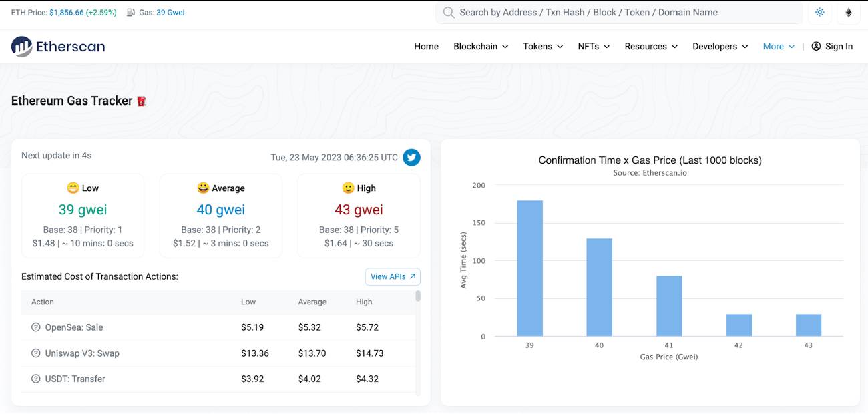Screen dimensions: 868x414
Task: Click the $13.36 Uniswap low cost
Action: pos(255,353)
